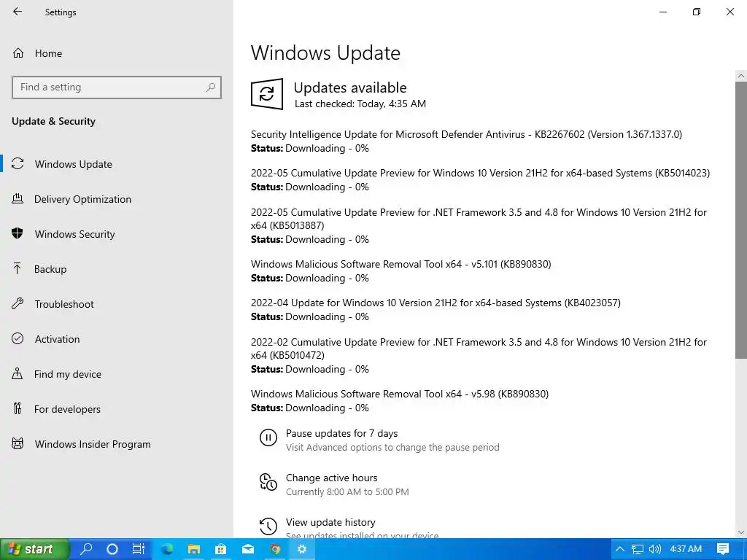Click View update history option
The height and width of the screenshot is (560, 747).
330,522
